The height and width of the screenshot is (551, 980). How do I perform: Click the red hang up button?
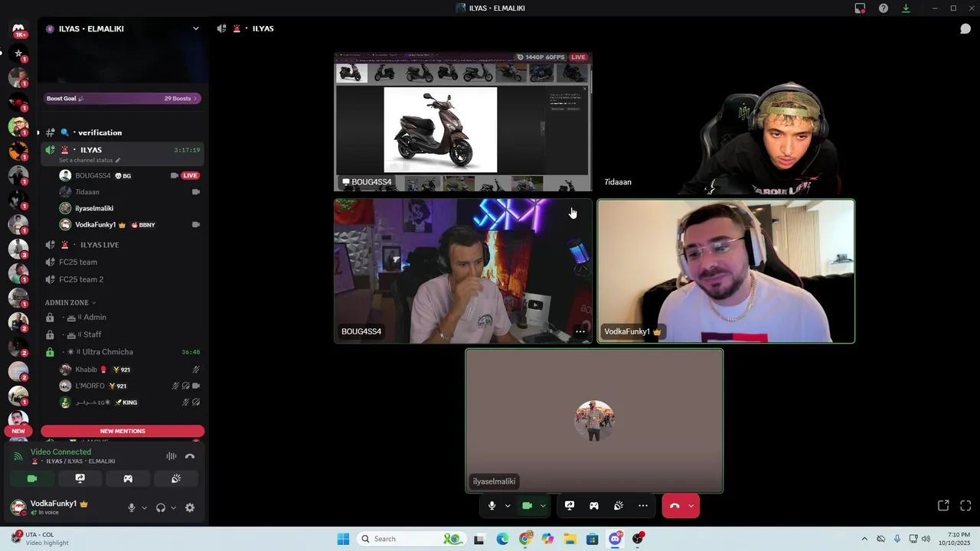(675, 505)
